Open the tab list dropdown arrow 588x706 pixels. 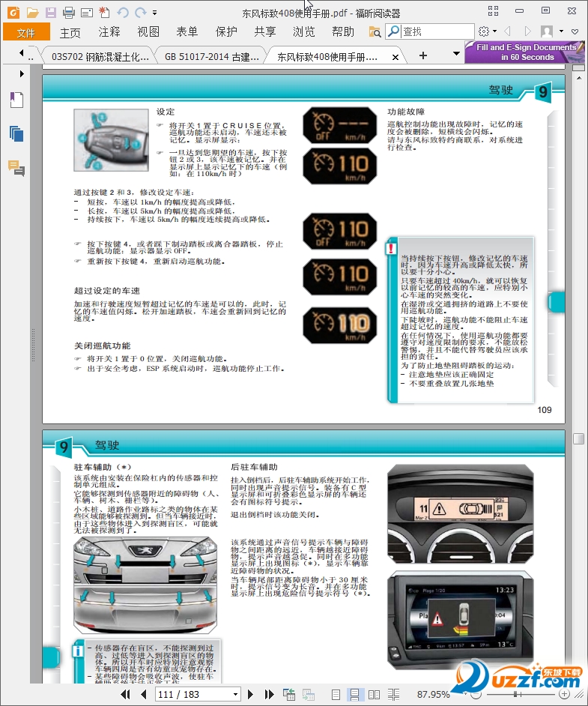(456, 53)
